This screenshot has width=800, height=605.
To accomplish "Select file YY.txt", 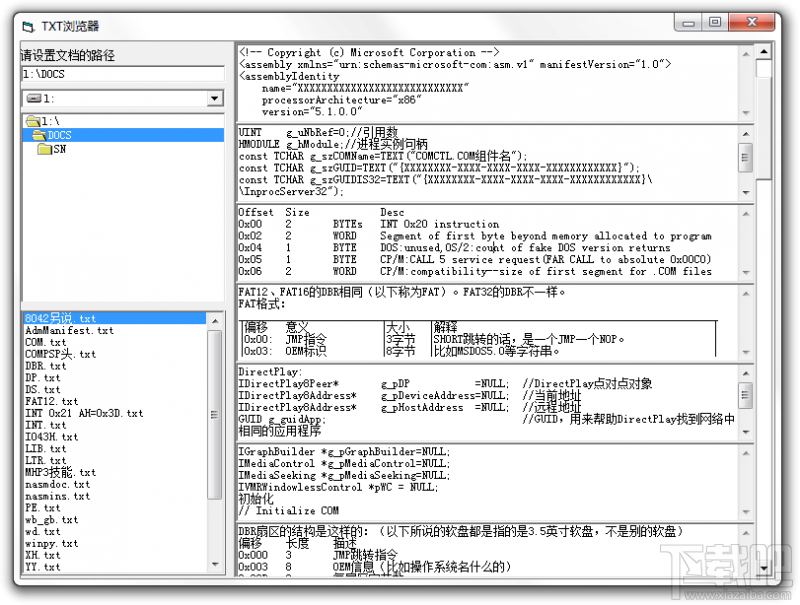I will [43, 567].
